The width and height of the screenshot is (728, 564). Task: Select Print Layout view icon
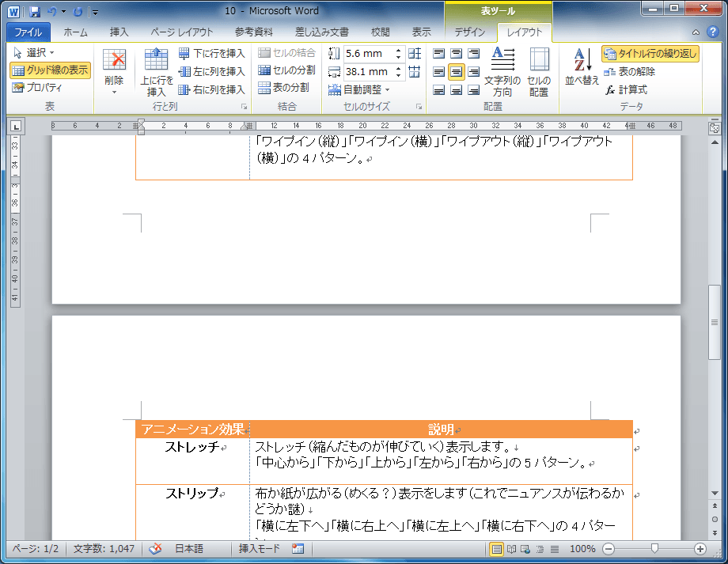coord(497,549)
